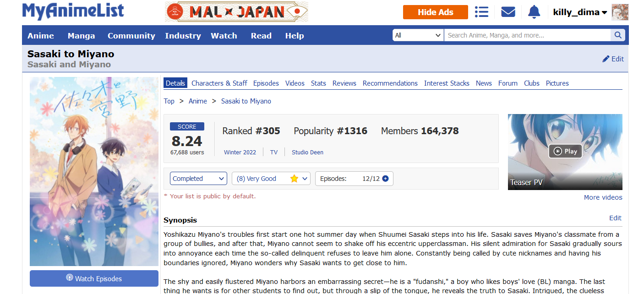The width and height of the screenshot is (644, 294).
Task: Open the Reviews tab
Action: coord(344,83)
